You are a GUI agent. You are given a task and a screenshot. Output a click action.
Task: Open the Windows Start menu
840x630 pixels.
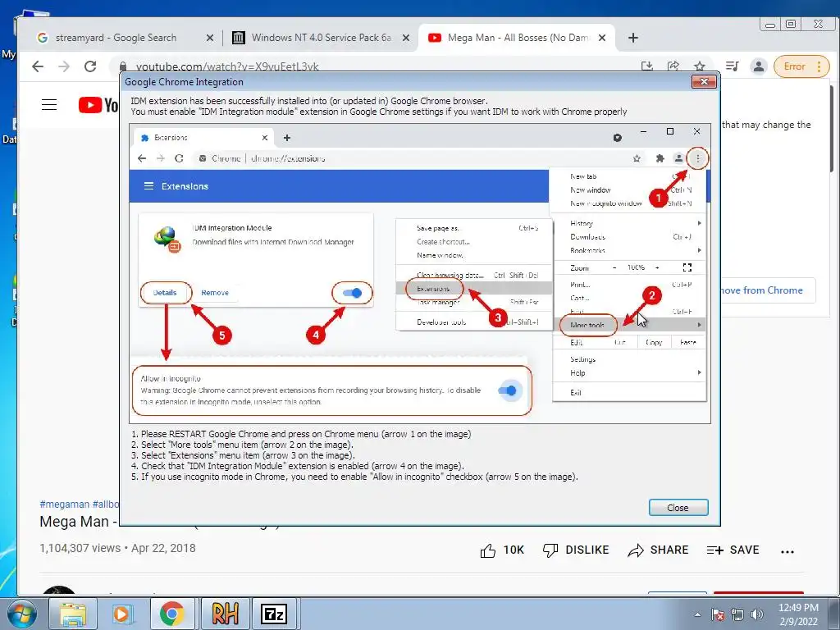point(21,614)
